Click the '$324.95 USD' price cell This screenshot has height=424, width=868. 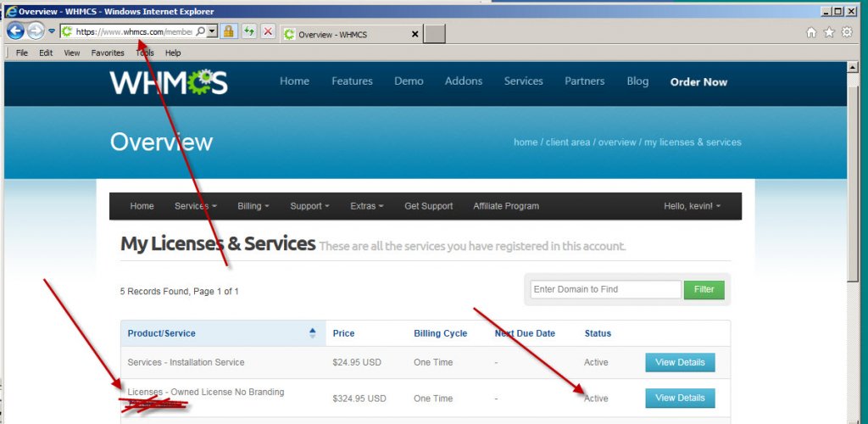pyautogui.click(x=359, y=399)
